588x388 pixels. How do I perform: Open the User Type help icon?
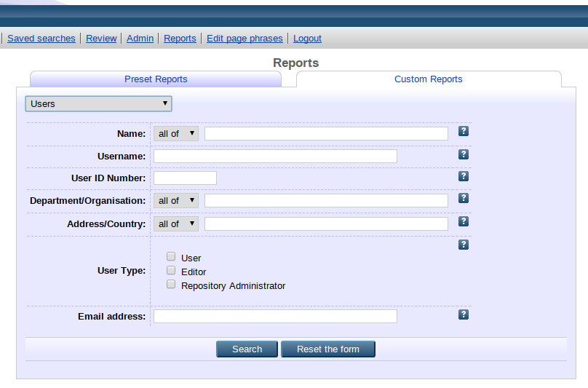click(464, 245)
